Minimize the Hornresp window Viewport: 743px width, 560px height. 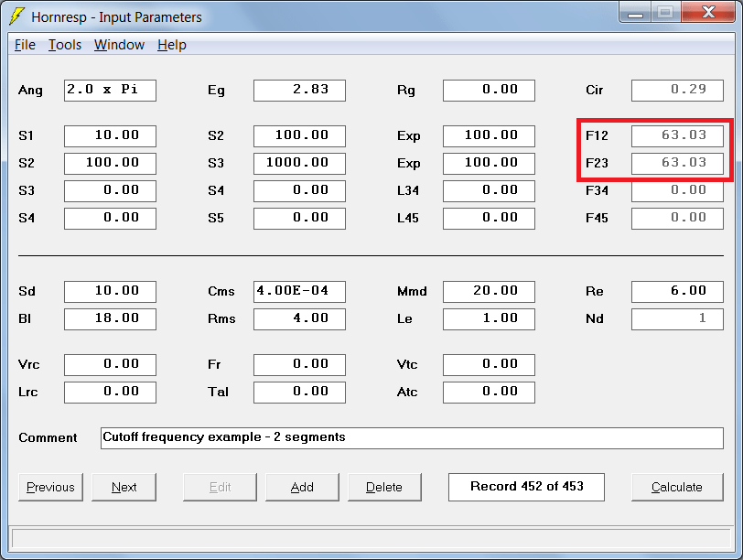click(635, 11)
